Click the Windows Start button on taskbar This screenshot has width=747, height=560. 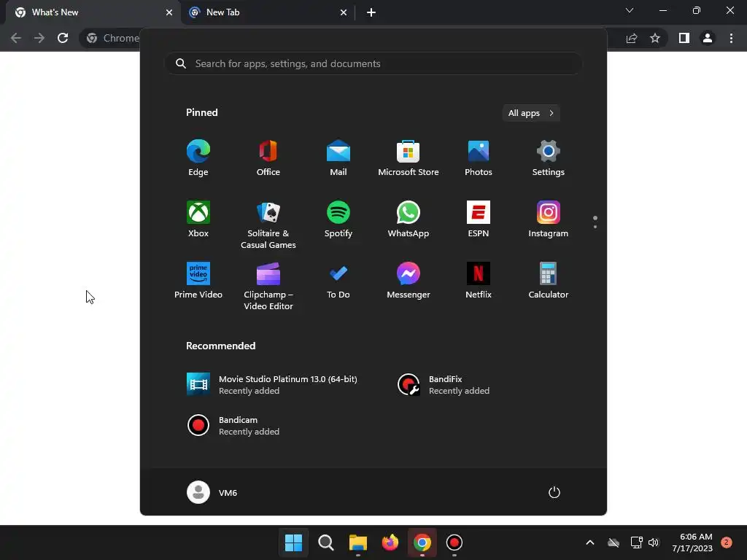293,542
